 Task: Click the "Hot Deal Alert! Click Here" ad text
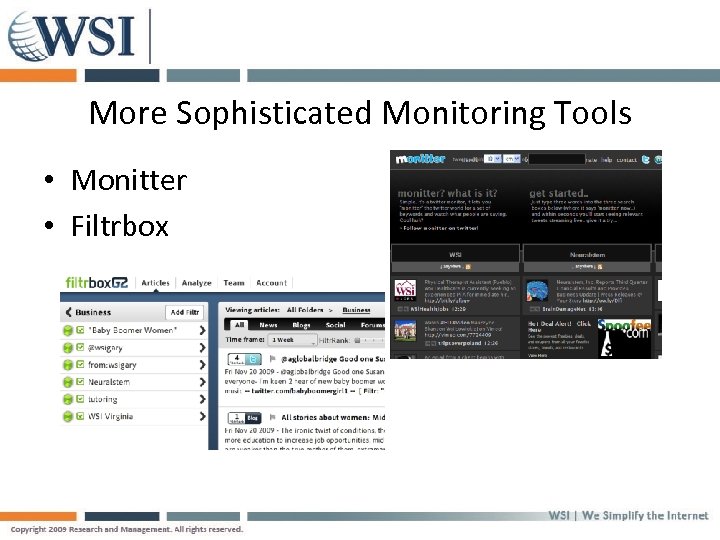(559, 326)
